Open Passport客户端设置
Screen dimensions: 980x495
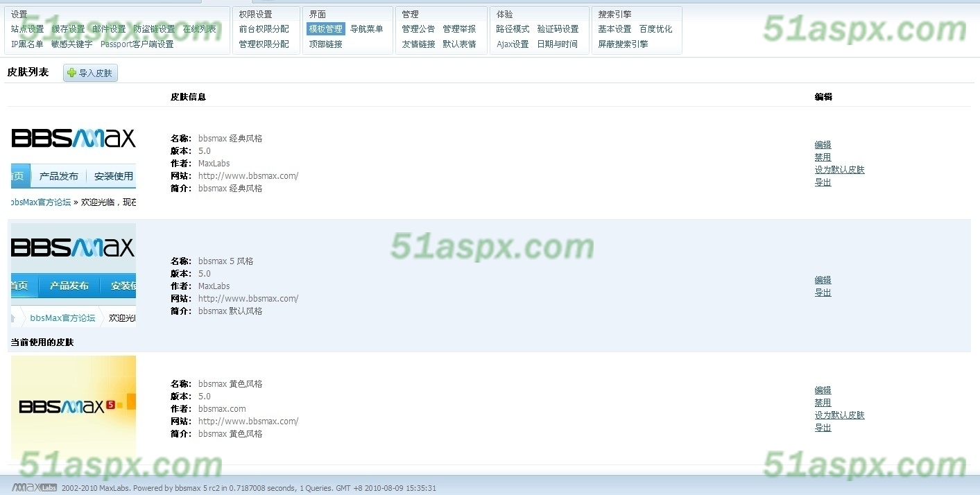[x=137, y=44]
